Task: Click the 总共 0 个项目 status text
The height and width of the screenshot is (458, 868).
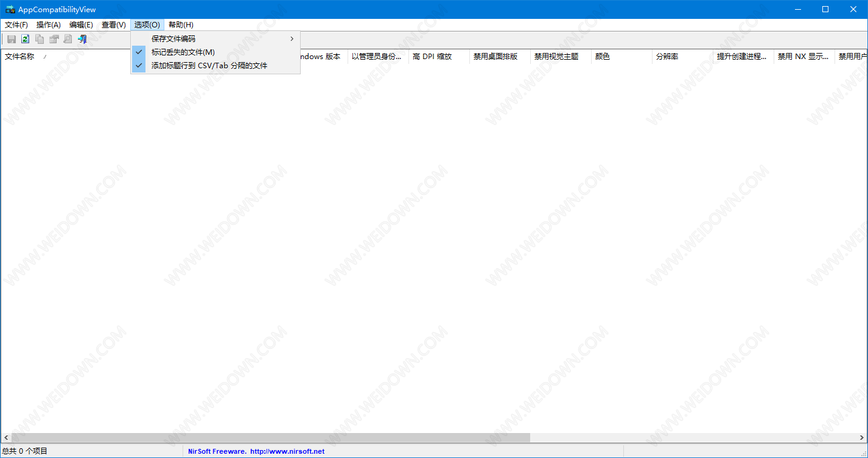Action: coord(25,451)
